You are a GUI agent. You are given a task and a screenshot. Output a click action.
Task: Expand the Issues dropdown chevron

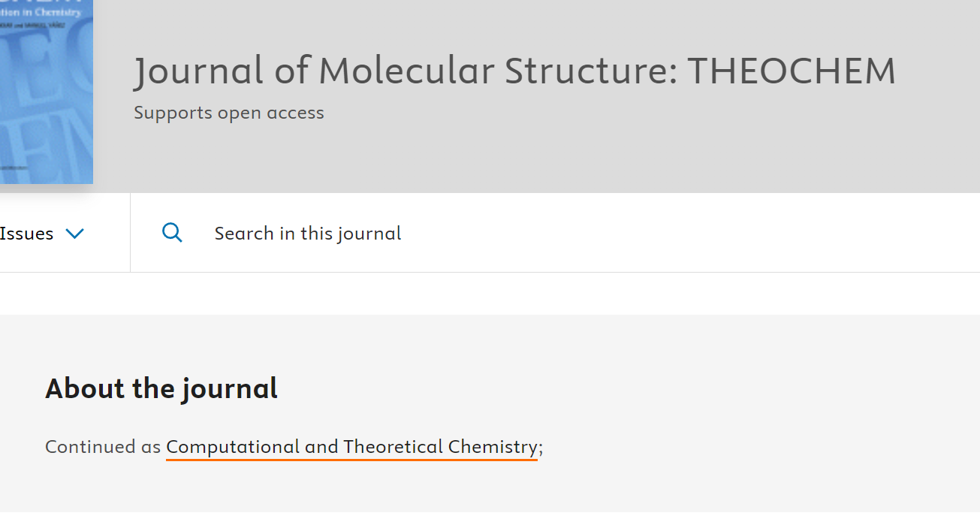pyautogui.click(x=74, y=234)
